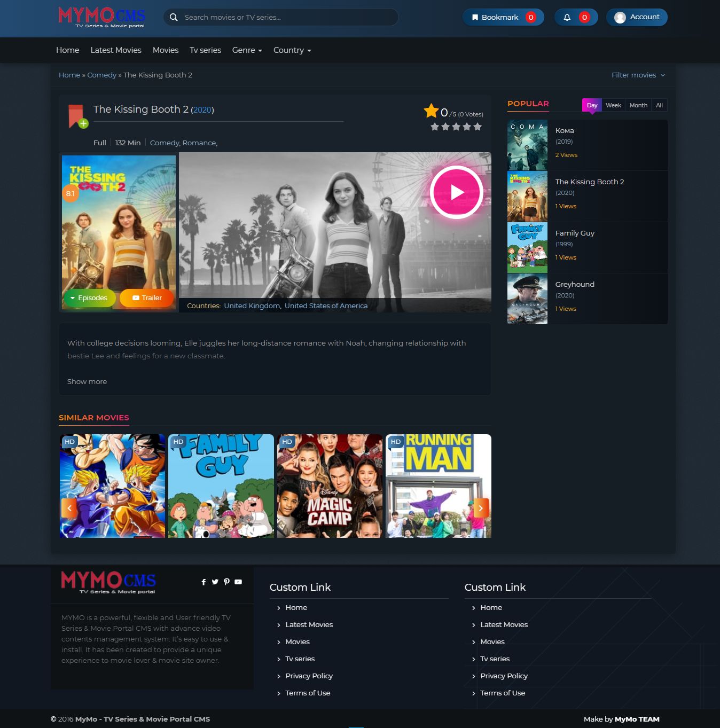Open the Bookmark button in header
720x728 pixels.
[503, 17]
